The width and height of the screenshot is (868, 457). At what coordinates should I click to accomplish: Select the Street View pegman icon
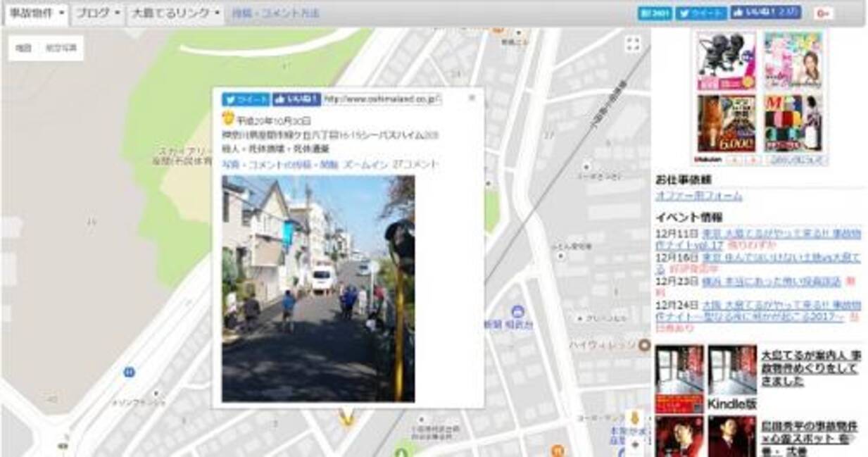click(x=634, y=418)
